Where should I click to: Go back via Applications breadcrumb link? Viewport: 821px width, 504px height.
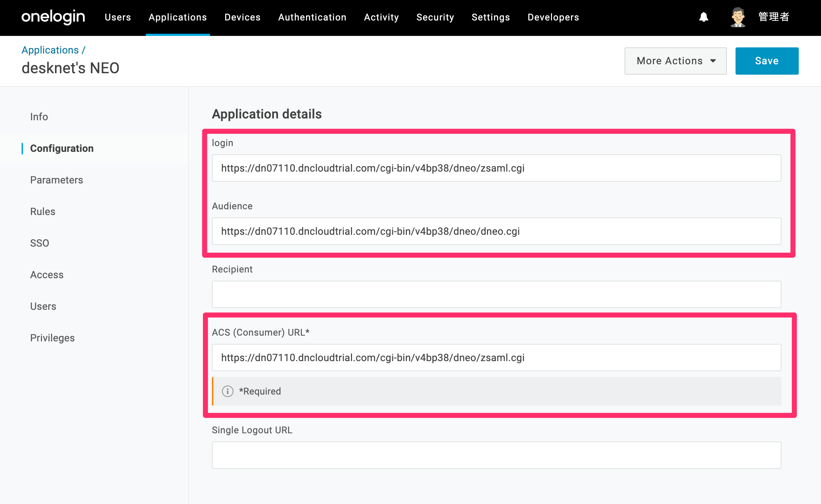click(x=50, y=50)
